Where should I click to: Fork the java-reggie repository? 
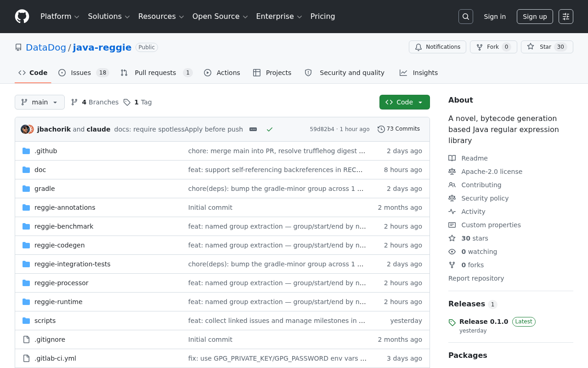(493, 47)
